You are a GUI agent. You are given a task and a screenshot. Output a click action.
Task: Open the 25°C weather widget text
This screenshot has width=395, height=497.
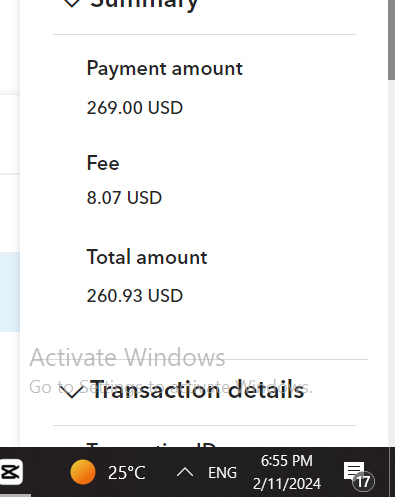click(127, 472)
